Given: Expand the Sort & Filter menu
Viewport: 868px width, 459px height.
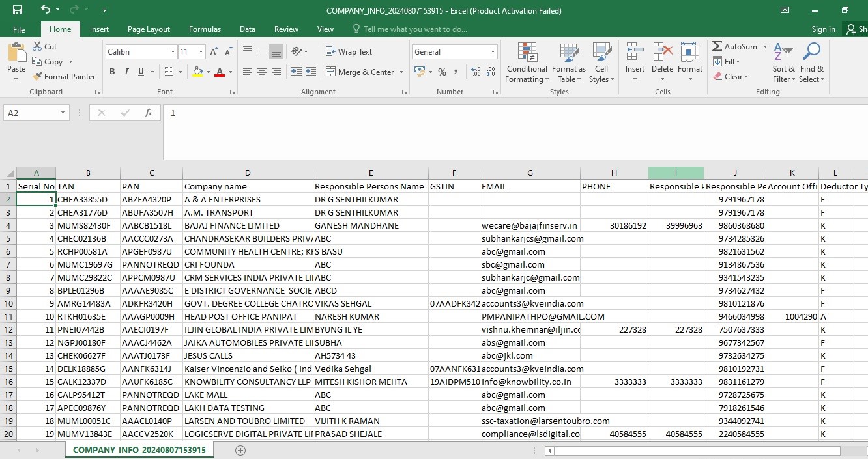Looking at the screenshot, I should [x=783, y=63].
